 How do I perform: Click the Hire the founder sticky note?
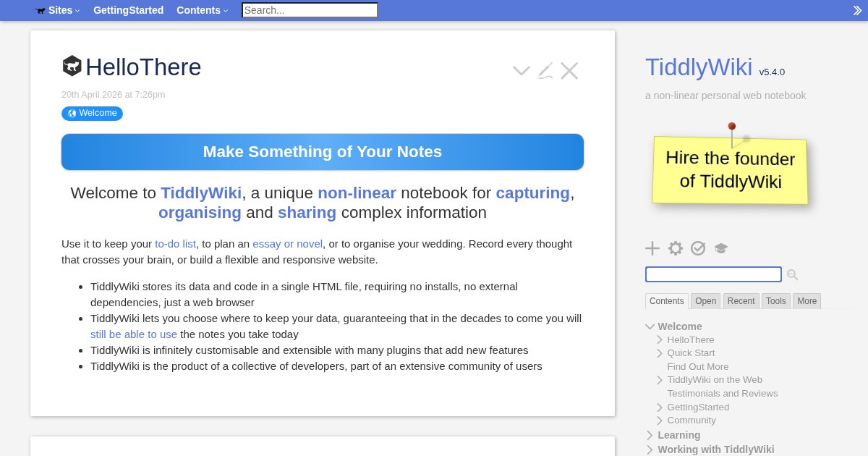730,170
